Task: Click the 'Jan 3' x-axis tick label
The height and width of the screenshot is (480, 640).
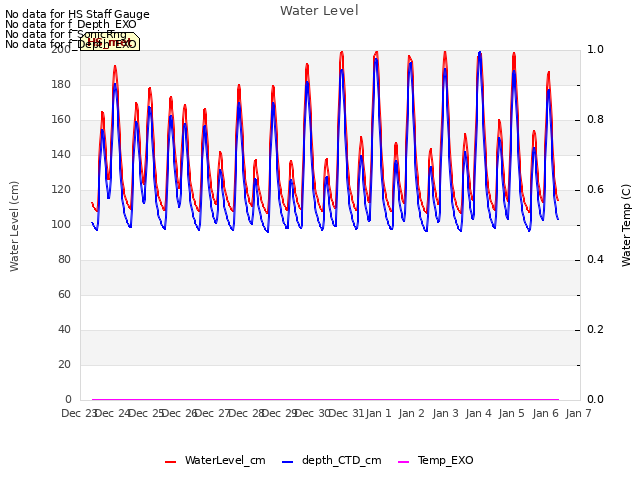Action: pyautogui.click(x=445, y=413)
